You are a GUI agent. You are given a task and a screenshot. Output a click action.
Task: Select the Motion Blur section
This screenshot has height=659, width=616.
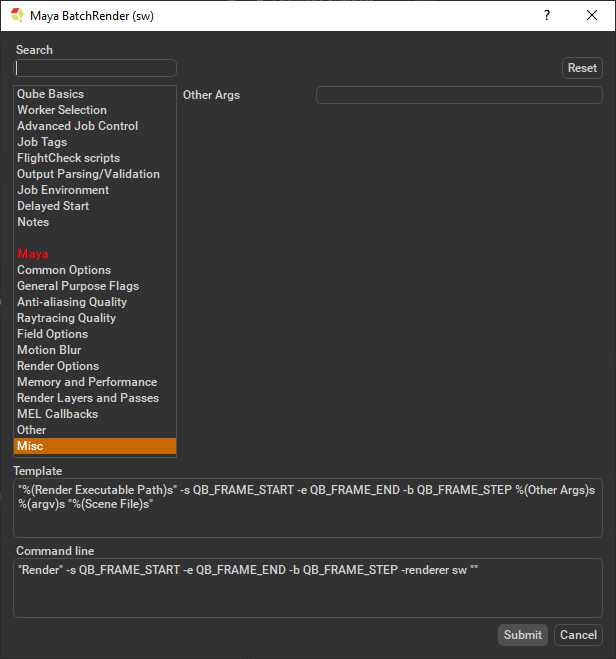(x=49, y=350)
